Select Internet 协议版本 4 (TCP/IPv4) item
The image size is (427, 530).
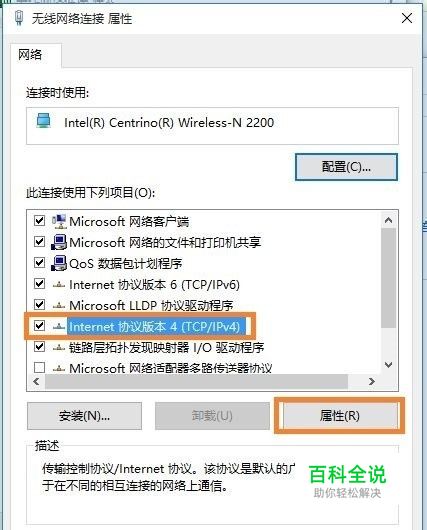155,327
